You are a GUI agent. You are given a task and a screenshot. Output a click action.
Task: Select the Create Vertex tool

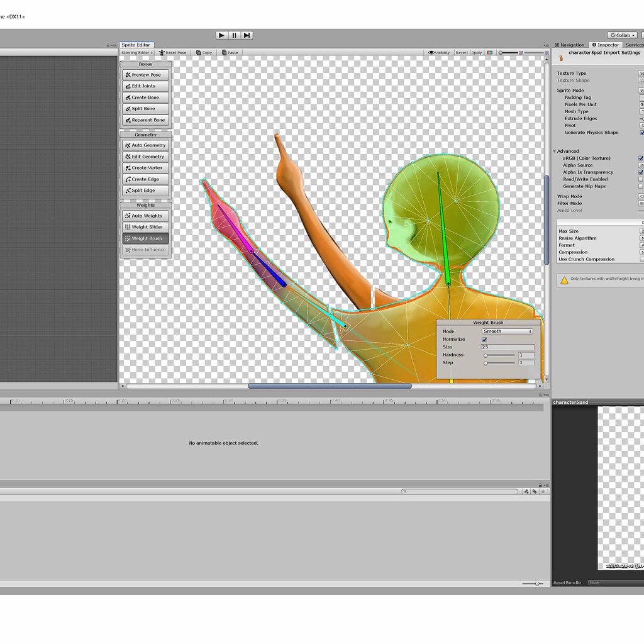pyautogui.click(x=145, y=167)
